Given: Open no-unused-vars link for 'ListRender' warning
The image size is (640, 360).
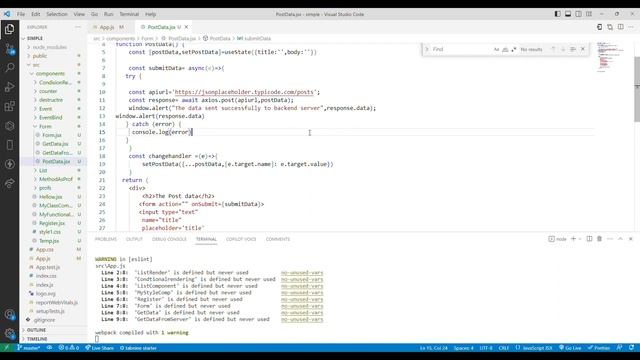Looking at the screenshot, I should (x=302, y=273).
